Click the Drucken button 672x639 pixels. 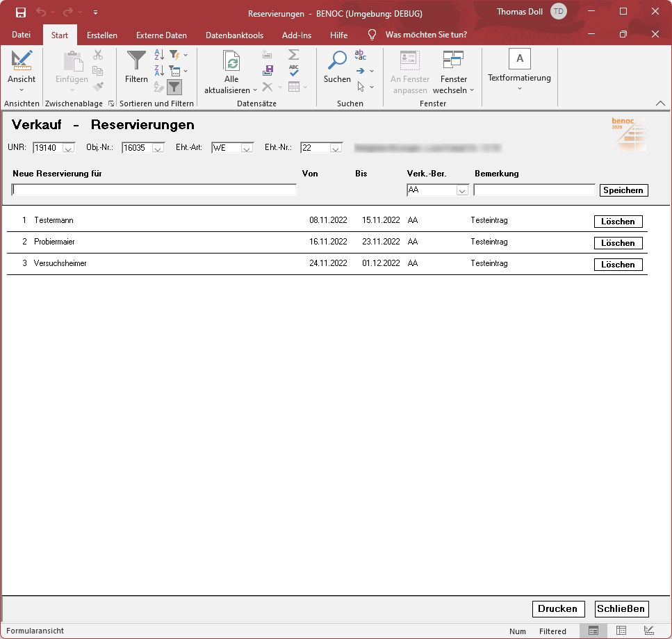tap(558, 609)
